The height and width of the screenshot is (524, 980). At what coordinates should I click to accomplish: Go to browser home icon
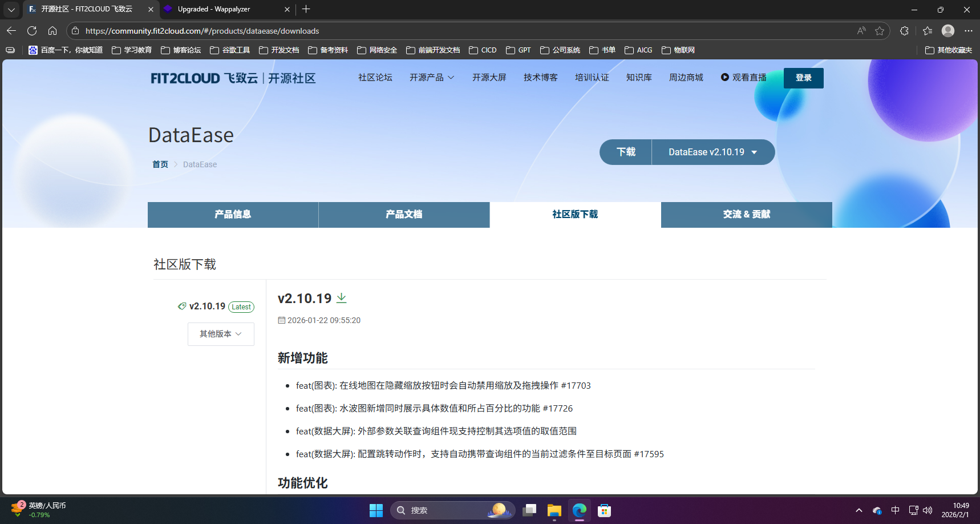pyautogui.click(x=52, y=31)
